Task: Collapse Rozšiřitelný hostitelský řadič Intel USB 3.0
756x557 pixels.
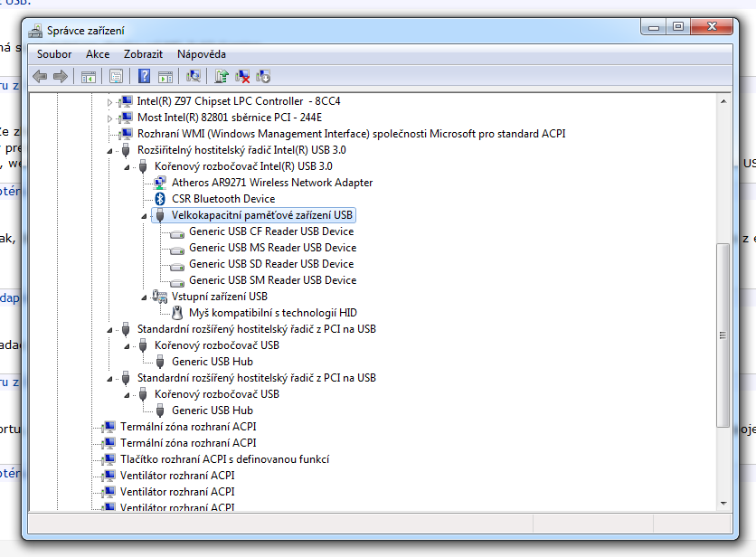Action: click(x=110, y=150)
